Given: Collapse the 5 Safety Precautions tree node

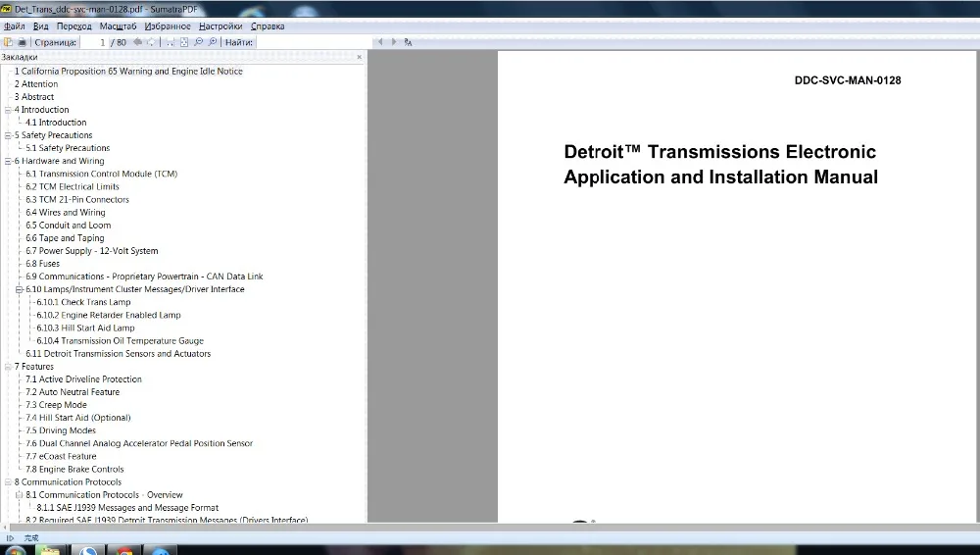Looking at the screenshot, I should click(x=8, y=135).
